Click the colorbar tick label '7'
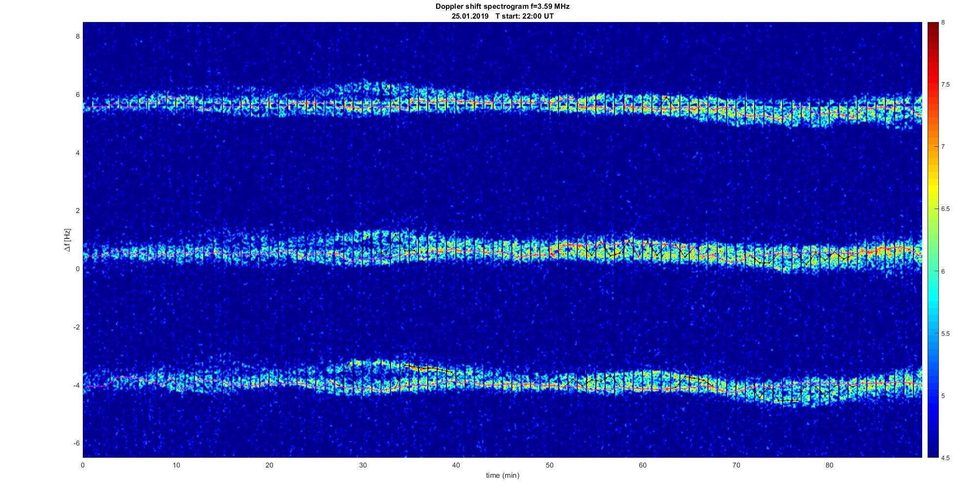The height and width of the screenshot is (491, 980). click(x=943, y=147)
